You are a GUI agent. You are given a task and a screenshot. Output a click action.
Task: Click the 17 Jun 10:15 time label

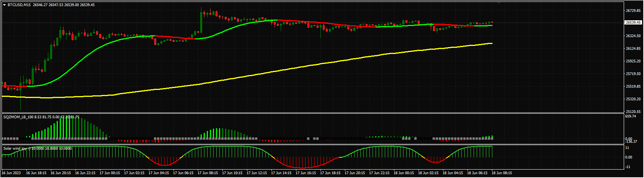[x=233, y=173]
